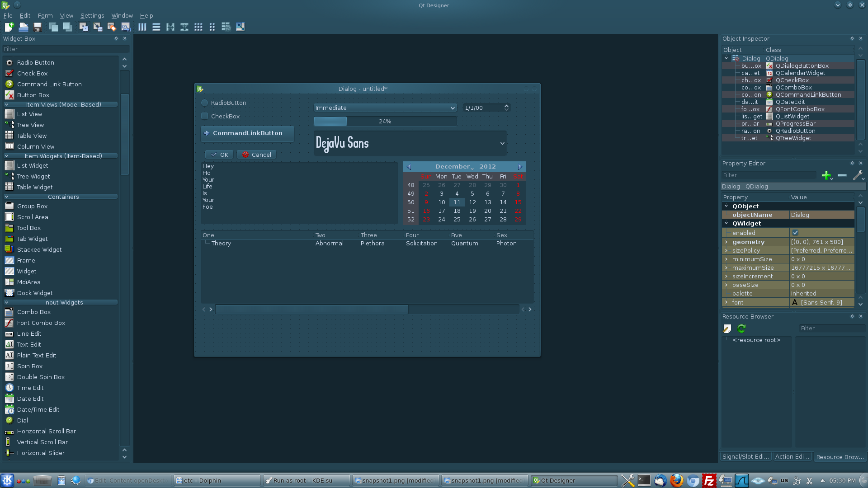Select the Edit Signals/Slots mode icon
Image resolution: width=868 pixels, height=488 pixels.
[98, 27]
